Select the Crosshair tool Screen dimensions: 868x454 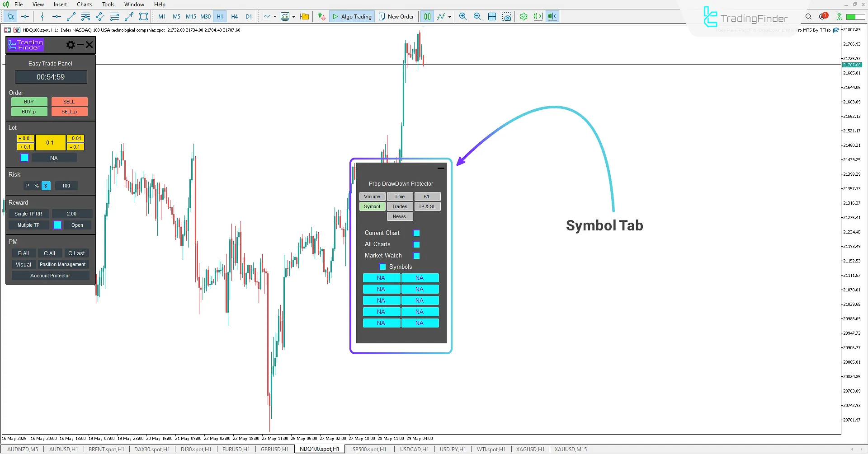pyautogui.click(x=25, y=16)
